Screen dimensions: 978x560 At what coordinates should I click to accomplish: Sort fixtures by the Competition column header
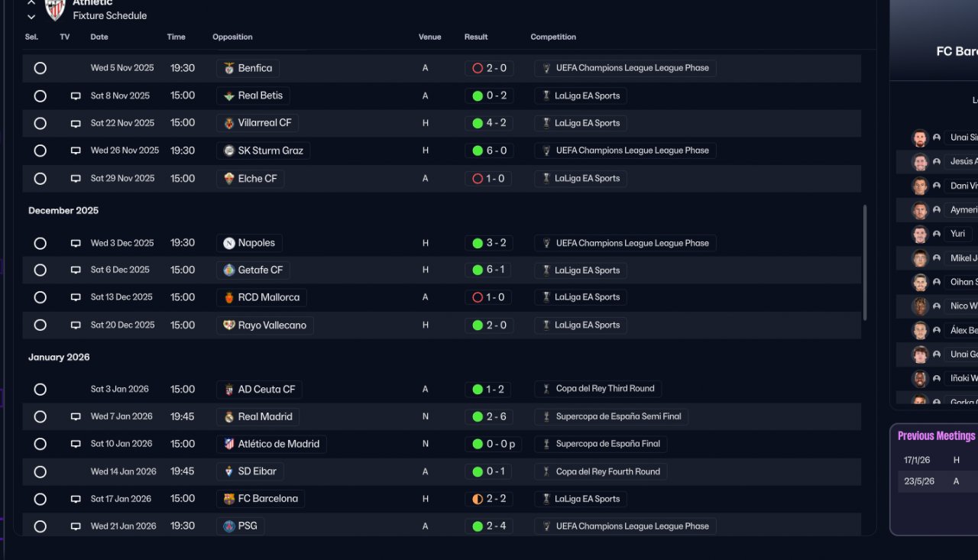click(553, 37)
